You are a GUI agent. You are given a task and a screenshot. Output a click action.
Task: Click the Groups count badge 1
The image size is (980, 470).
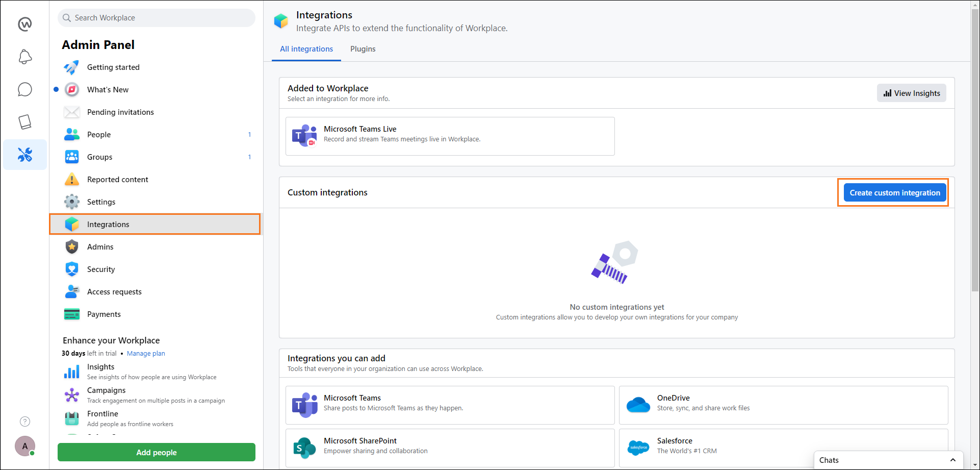[x=249, y=157]
